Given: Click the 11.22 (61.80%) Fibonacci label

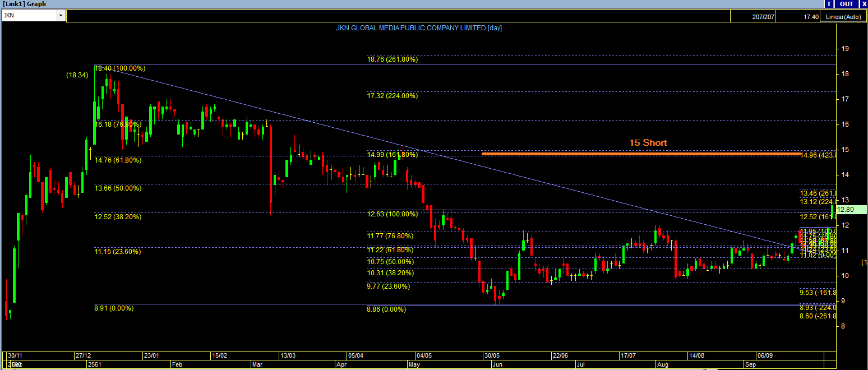Looking at the screenshot, I should 390,250.
